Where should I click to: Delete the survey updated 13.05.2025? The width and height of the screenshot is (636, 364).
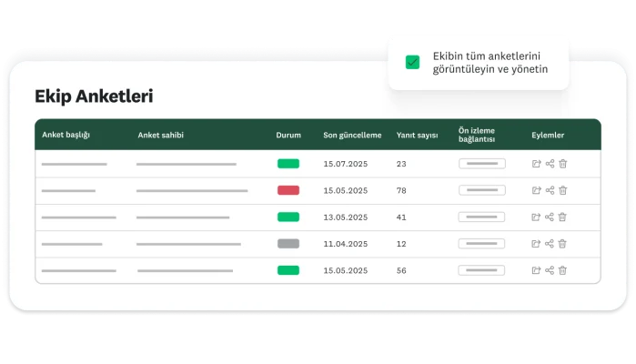(x=562, y=217)
